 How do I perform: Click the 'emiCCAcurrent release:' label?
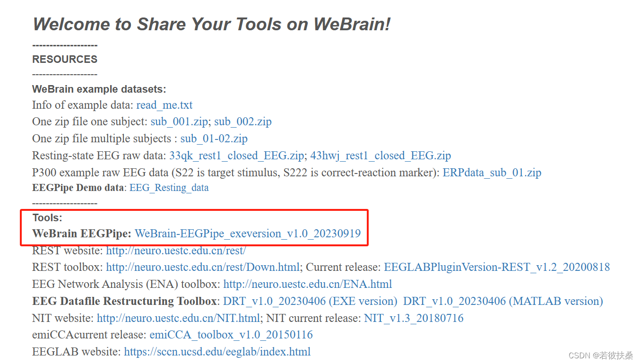[89, 336]
